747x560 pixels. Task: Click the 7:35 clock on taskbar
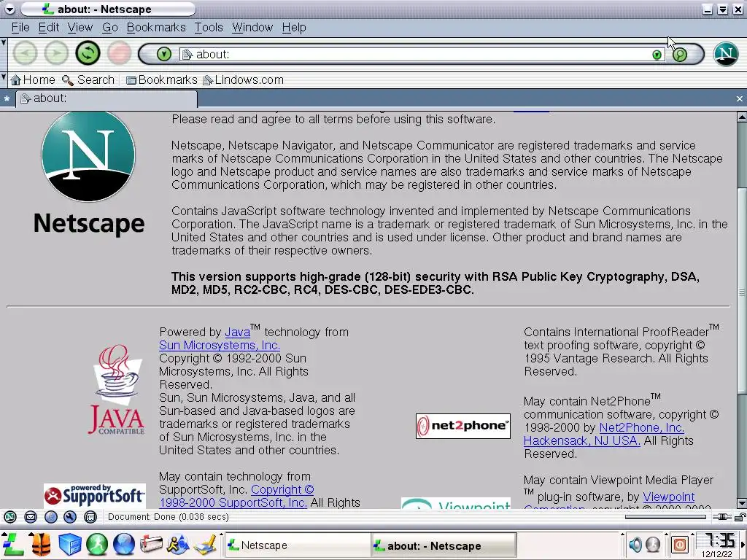(719, 540)
